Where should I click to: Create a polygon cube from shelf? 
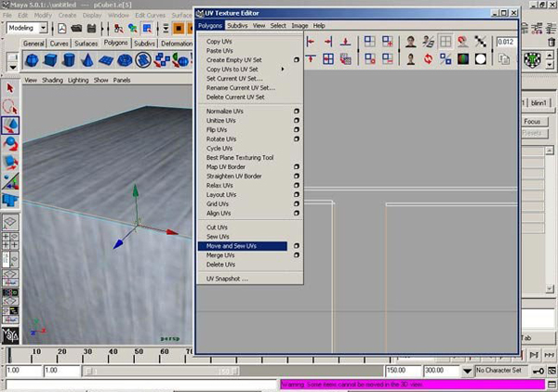coord(50,60)
